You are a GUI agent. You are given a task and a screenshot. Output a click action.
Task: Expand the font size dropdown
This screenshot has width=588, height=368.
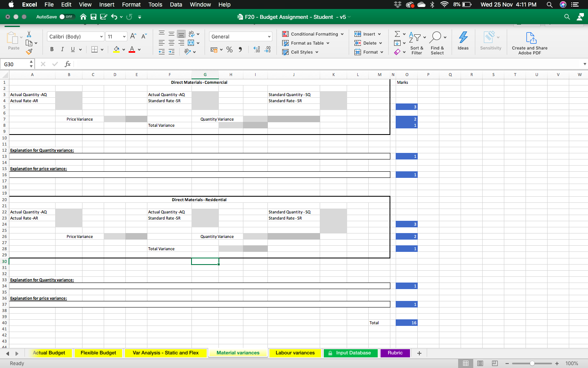click(116, 36)
